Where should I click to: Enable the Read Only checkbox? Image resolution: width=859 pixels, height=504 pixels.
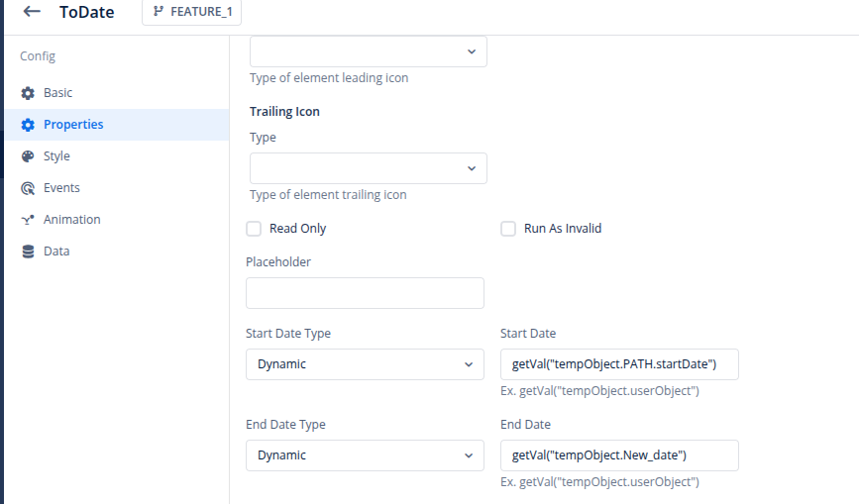254,229
